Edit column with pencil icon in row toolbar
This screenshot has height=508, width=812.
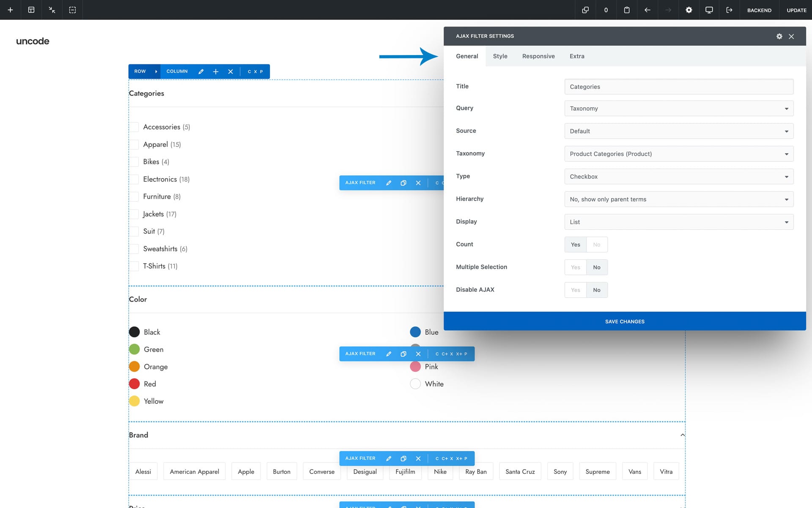201,72
